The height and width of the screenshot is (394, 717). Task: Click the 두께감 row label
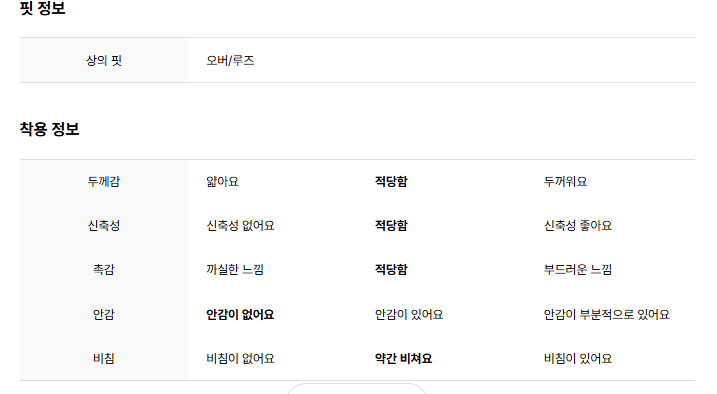pyautogui.click(x=104, y=181)
